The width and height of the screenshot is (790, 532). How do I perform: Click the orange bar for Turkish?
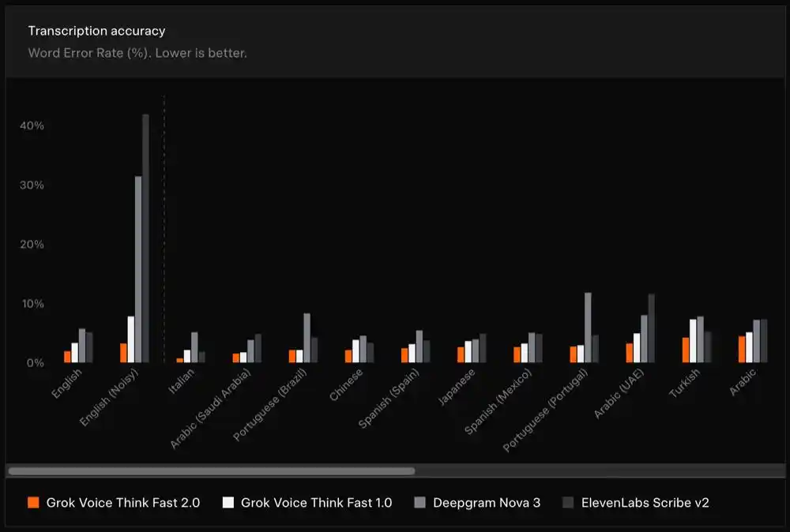(x=686, y=350)
